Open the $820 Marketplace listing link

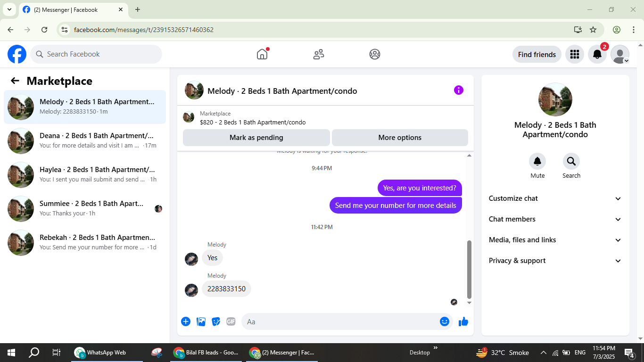click(253, 123)
